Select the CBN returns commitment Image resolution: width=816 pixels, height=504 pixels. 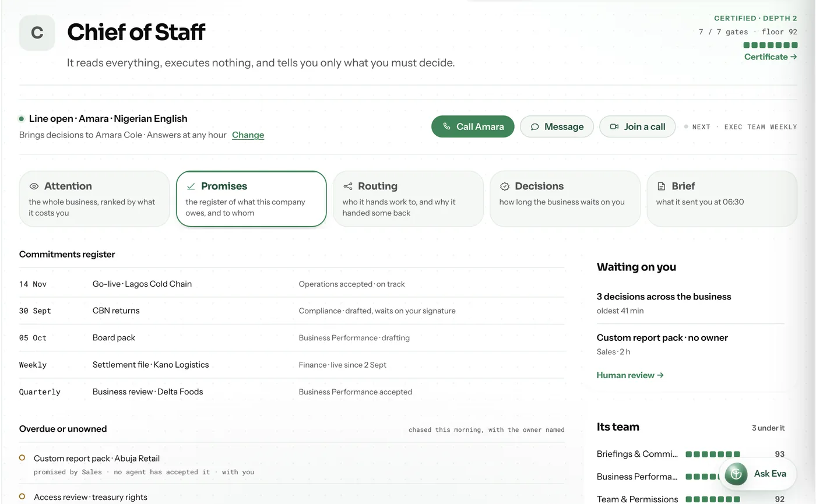(291, 311)
